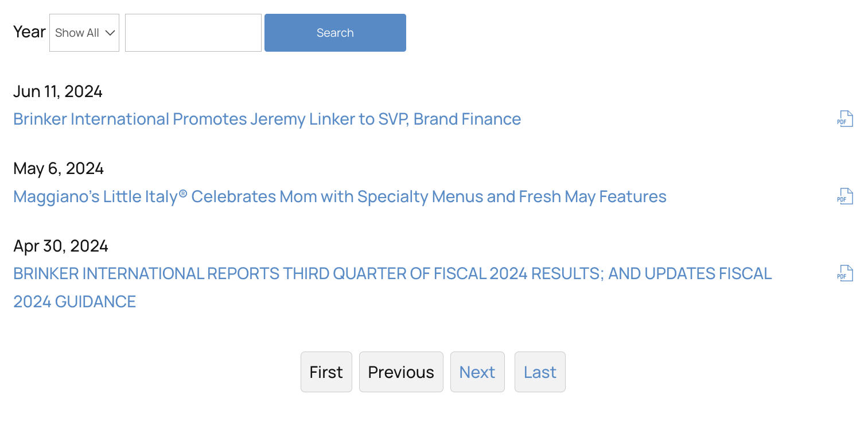Open Maggiano's Little Italy Celebrates Mom article

tap(340, 196)
